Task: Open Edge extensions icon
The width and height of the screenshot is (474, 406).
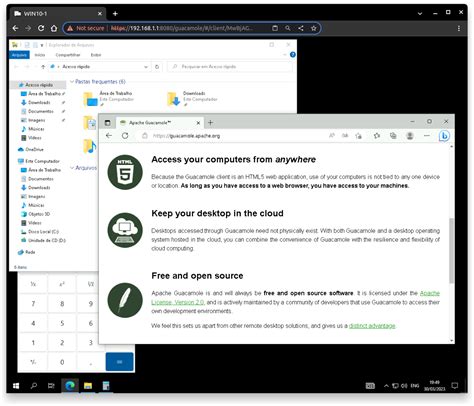Action: tap(377, 136)
